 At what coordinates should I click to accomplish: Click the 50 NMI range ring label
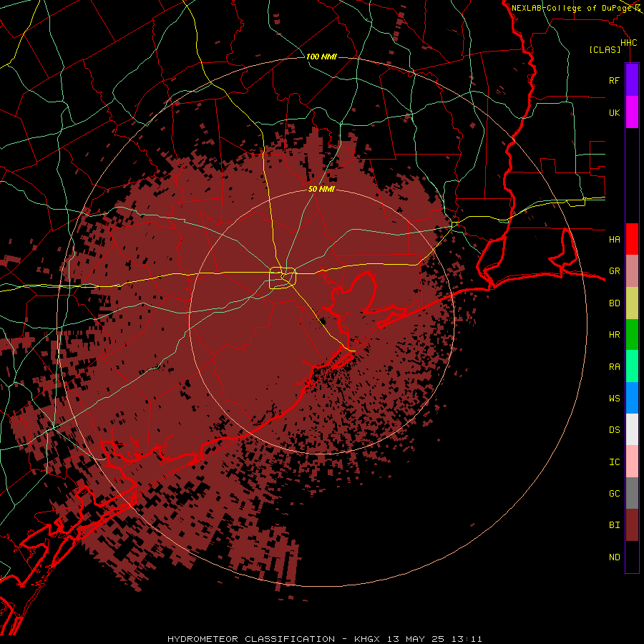tap(321, 189)
